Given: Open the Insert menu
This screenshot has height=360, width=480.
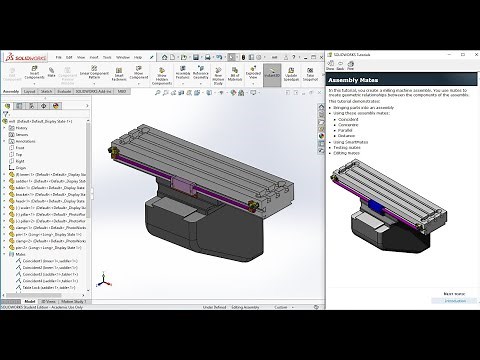Looking at the screenshot, I should click(x=94, y=57).
